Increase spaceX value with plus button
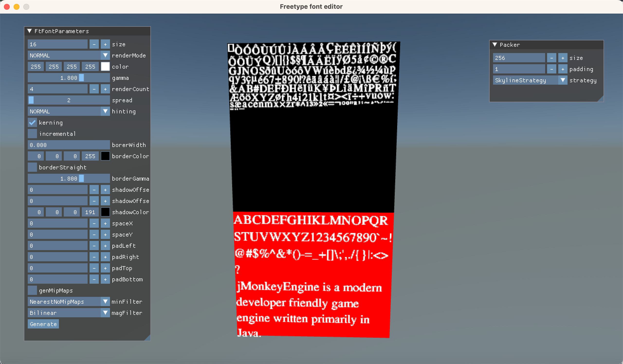 point(105,223)
